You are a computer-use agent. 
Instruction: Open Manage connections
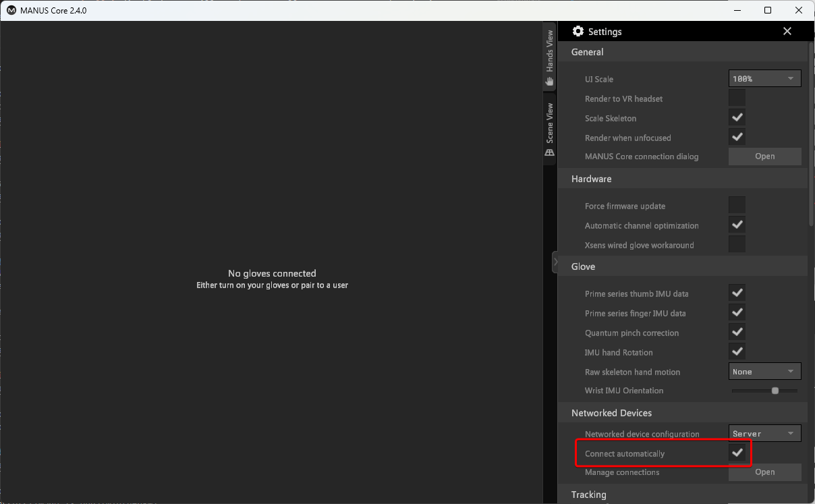click(764, 472)
